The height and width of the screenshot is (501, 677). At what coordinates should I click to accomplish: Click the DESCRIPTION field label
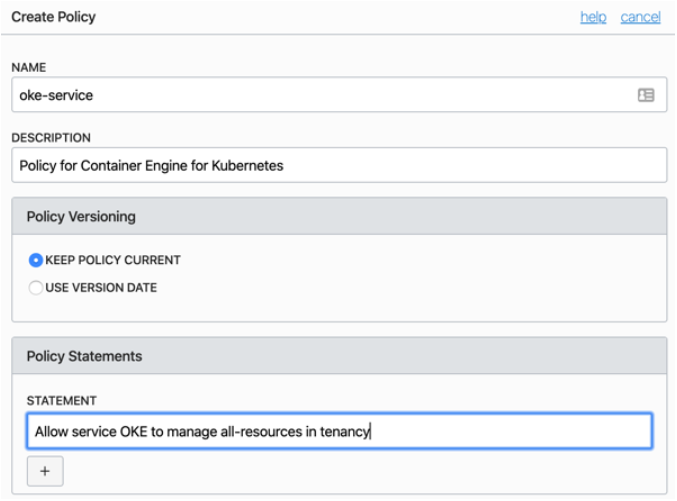pos(51,138)
